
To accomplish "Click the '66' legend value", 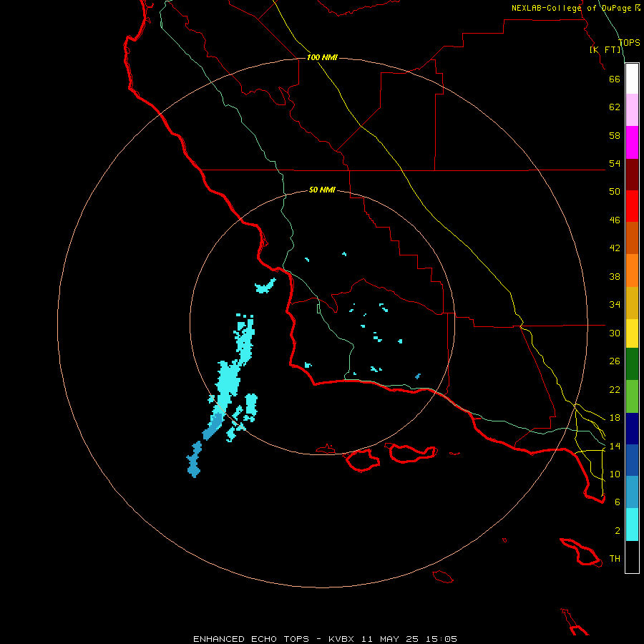I will [x=615, y=79].
